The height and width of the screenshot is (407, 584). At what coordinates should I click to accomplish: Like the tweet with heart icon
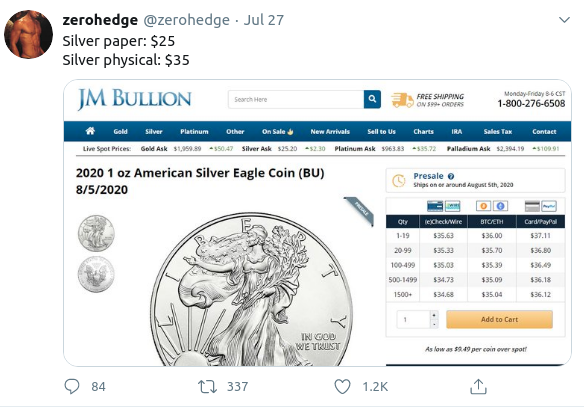pyautogui.click(x=342, y=387)
